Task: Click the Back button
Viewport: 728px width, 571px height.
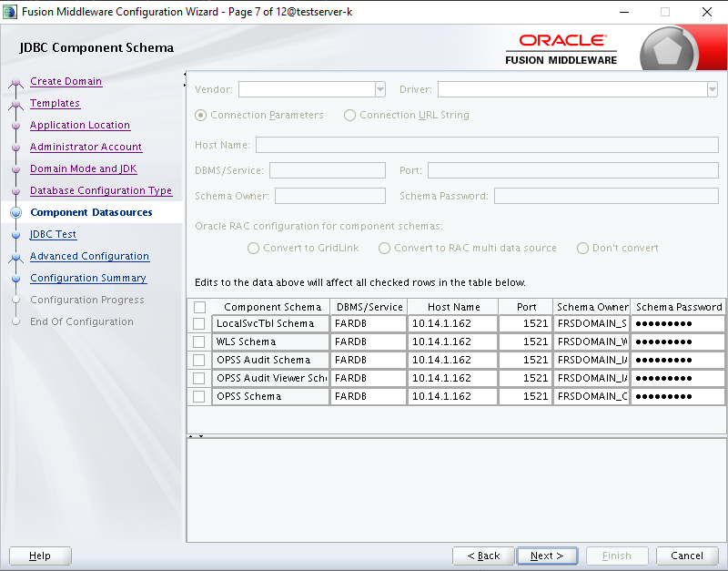Action: [x=483, y=556]
